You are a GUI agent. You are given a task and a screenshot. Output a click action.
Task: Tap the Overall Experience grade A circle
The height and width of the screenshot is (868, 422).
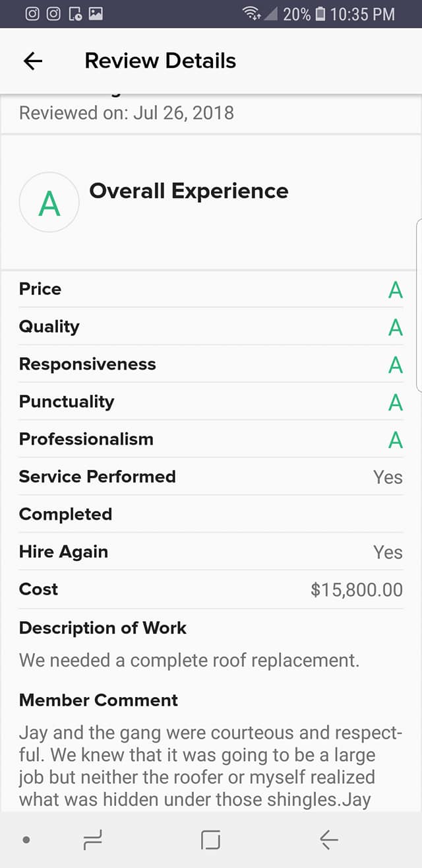point(49,203)
